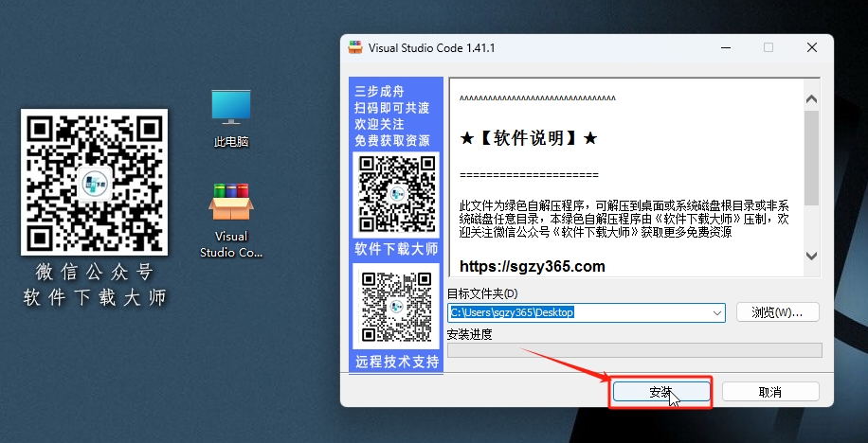
Task: Open folder browser with 浏览(W)... button
Action: point(777,312)
